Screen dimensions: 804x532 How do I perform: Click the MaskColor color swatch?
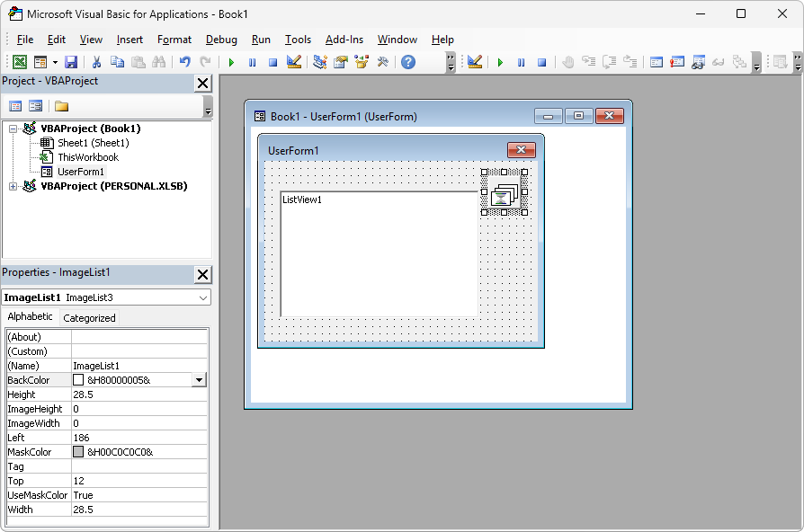click(x=78, y=451)
